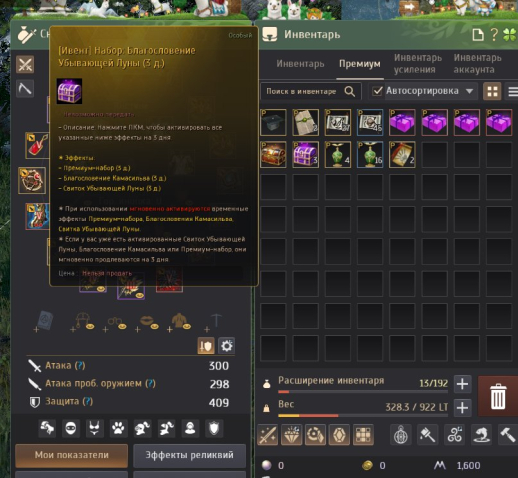This screenshot has width=518, height=478.
Task: Open the Инвентарь аккаунта tab
Action: point(477,64)
